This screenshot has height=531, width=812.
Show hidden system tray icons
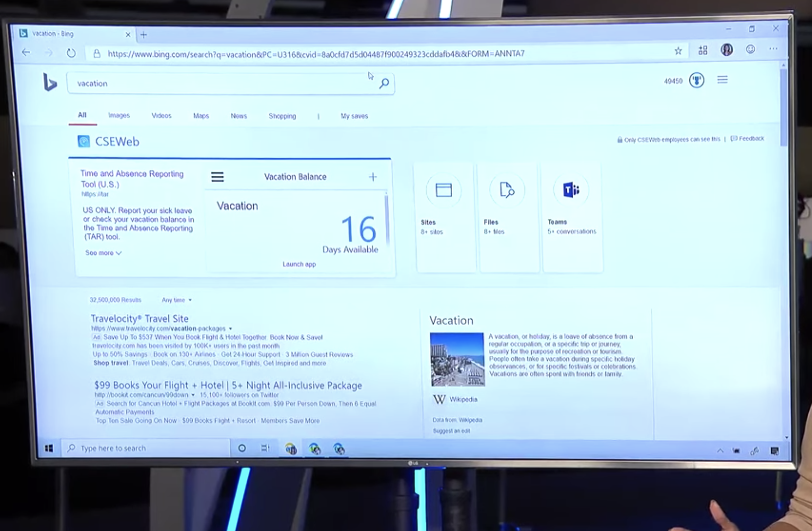coord(720,450)
